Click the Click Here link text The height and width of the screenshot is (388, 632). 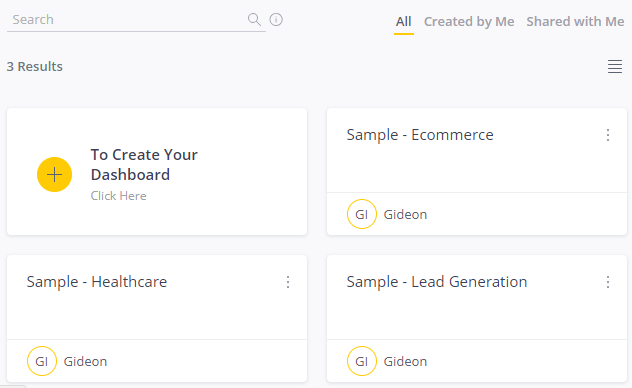[x=118, y=196]
